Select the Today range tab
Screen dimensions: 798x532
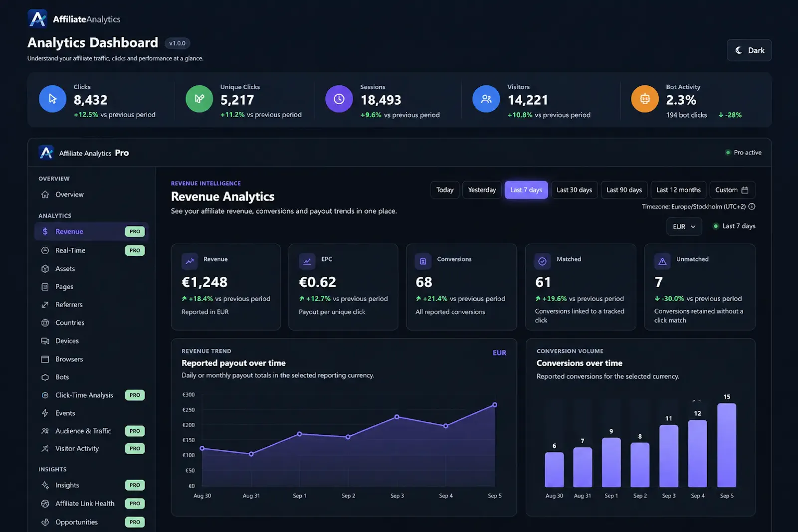pos(445,190)
